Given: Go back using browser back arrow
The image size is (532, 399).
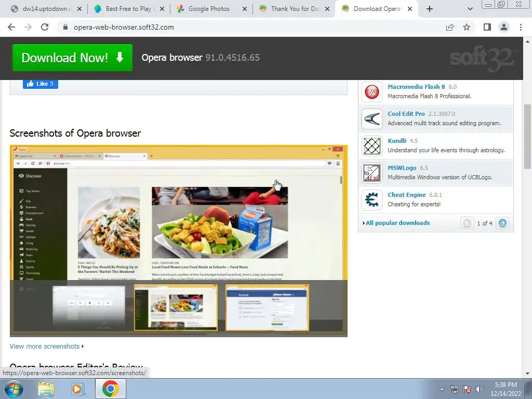Looking at the screenshot, I should pyautogui.click(x=11, y=27).
